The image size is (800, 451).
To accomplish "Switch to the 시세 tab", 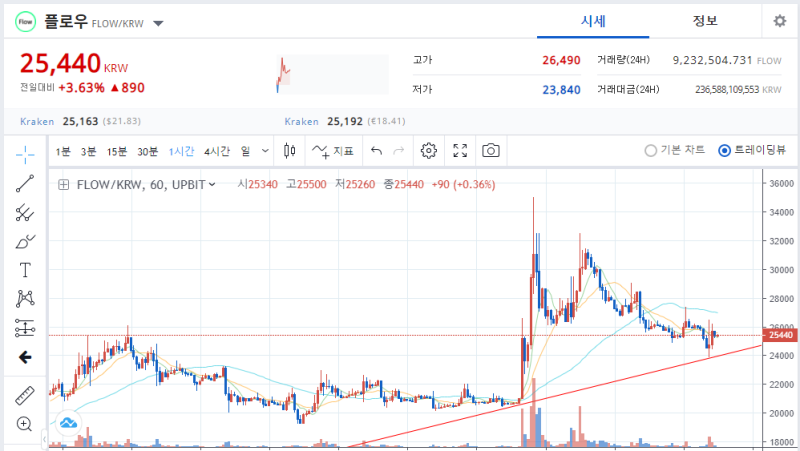I will click(x=593, y=21).
